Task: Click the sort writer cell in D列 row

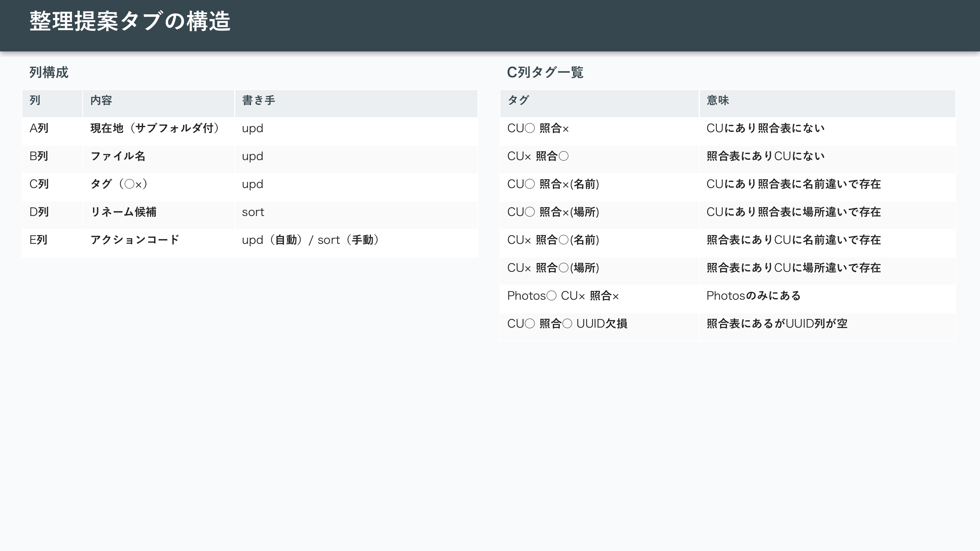Action: [x=253, y=212]
